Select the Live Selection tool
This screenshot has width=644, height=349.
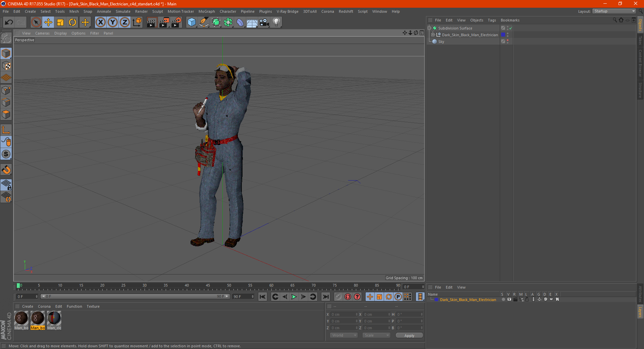click(36, 22)
